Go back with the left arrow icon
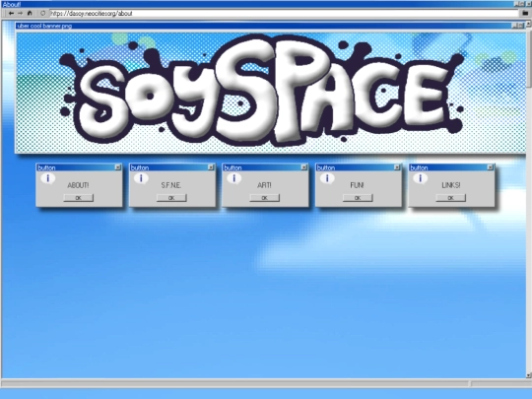The width and height of the screenshot is (532, 399). point(11,13)
